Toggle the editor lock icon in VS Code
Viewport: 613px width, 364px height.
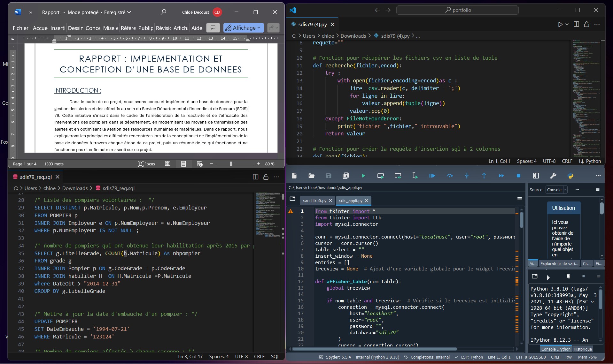coord(587,24)
